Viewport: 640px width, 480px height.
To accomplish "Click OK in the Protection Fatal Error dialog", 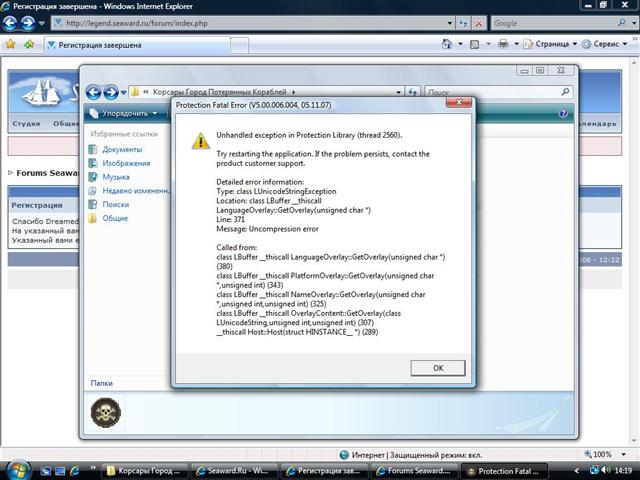I will point(438,368).
